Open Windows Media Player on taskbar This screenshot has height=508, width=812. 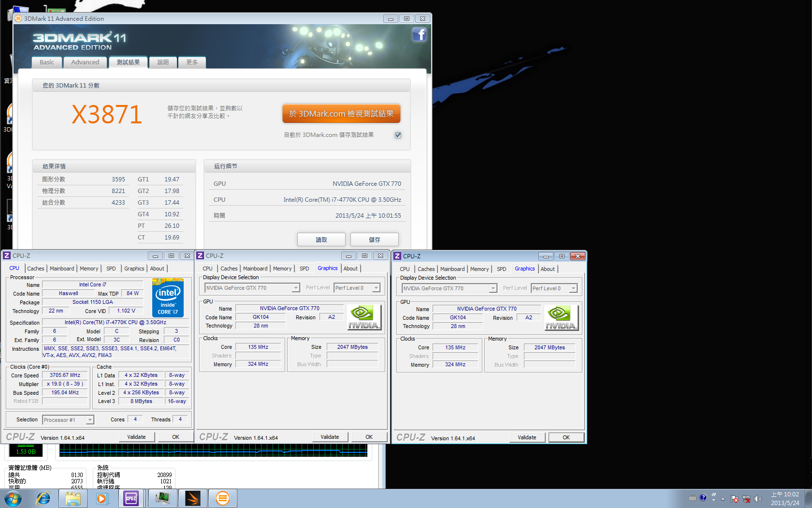101,498
